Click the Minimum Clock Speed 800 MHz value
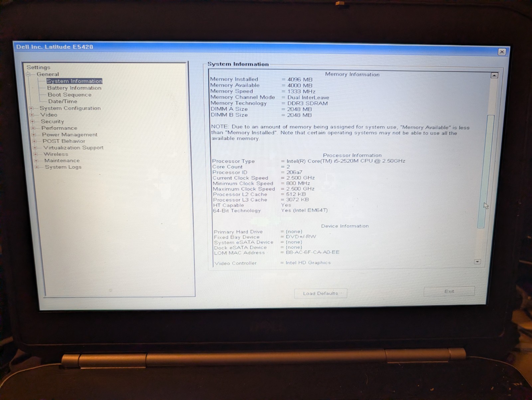This screenshot has height=400, width=532. point(298,183)
